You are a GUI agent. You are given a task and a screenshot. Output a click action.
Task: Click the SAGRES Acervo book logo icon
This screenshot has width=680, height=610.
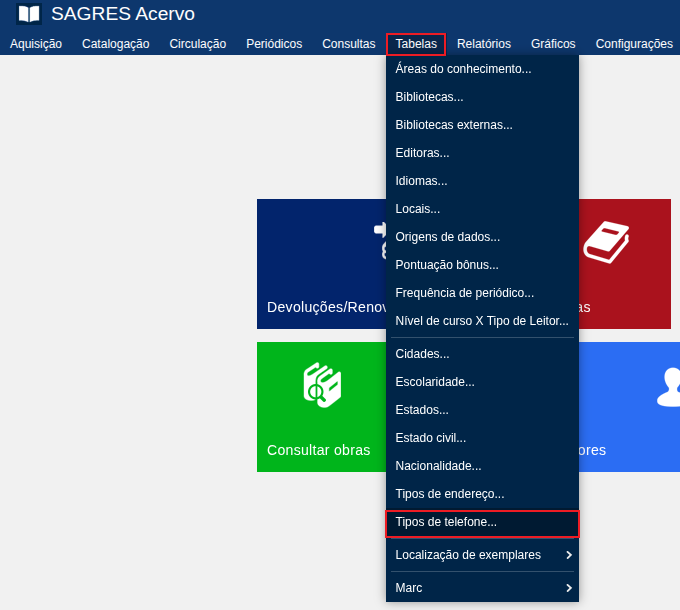[29, 14]
